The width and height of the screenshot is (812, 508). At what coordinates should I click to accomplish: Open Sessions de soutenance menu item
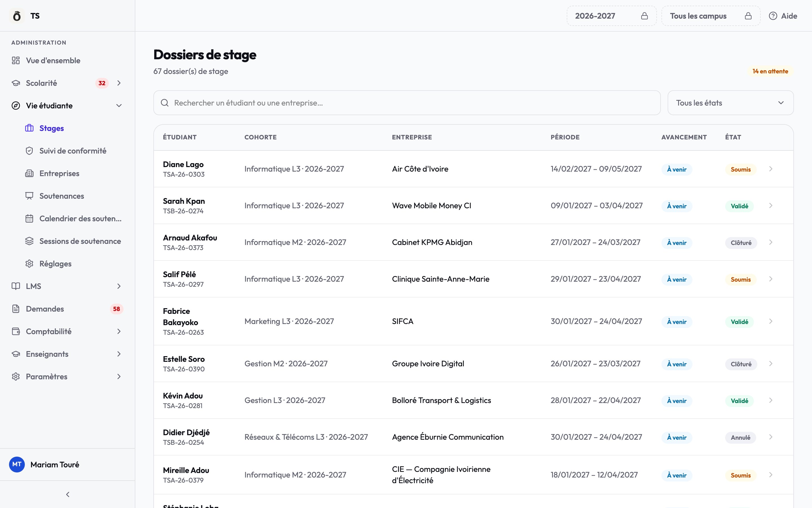click(73, 241)
